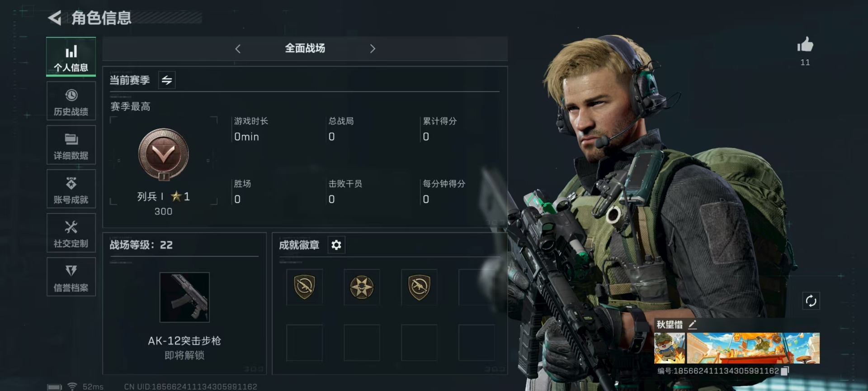Select the first rifle achievement badge
Image resolution: width=868 pixels, height=391 pixels.
pos(304,287)
